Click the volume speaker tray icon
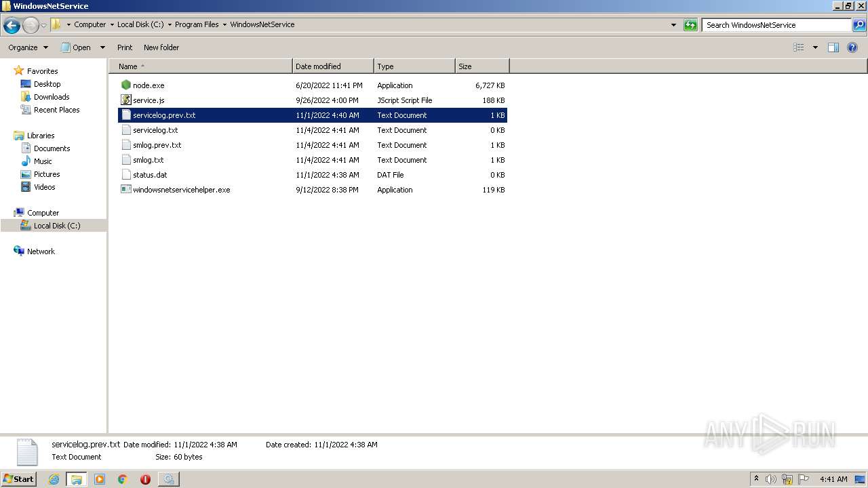 (x=771, y=479)
